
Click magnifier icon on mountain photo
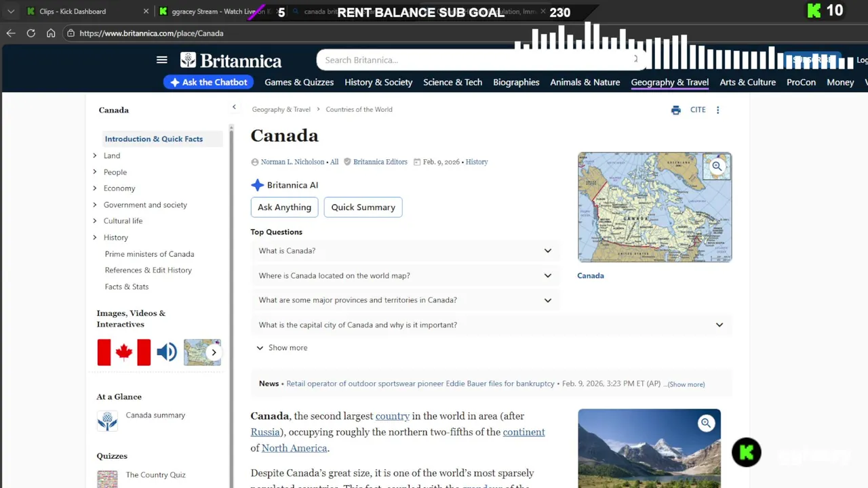point(706,424)
